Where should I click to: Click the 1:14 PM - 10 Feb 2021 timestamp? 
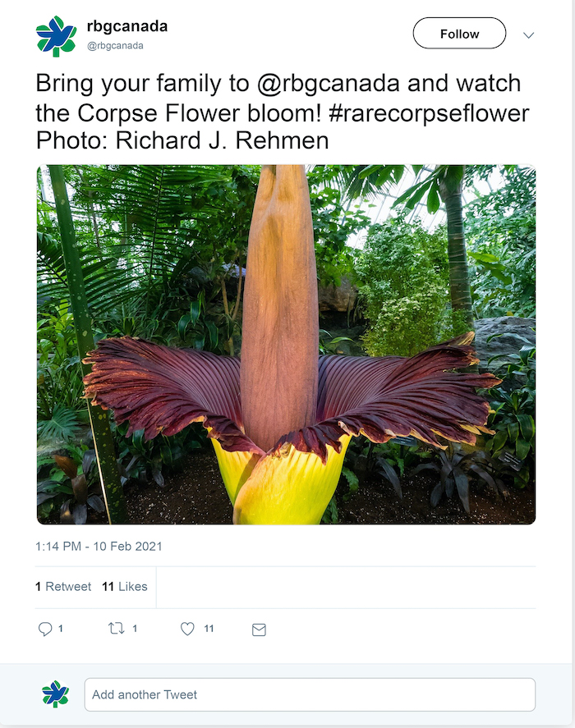pyautogui.click(x=99, y=546)
